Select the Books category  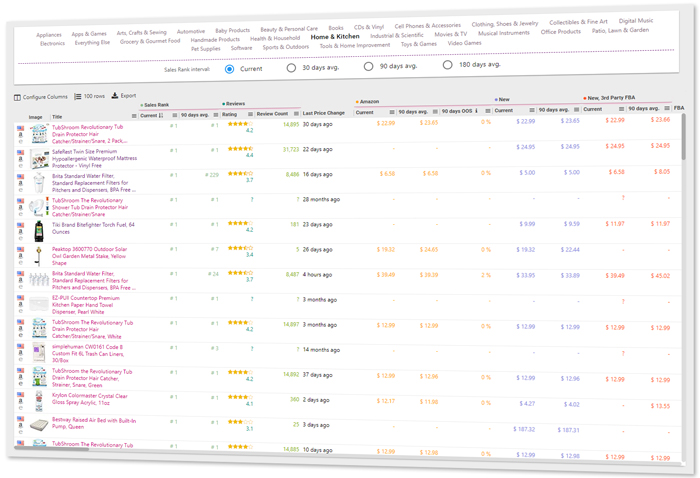tap(336, 28)
